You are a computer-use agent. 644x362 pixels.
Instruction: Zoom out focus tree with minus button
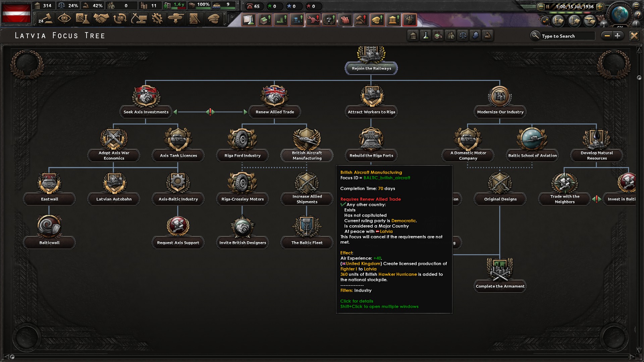[x=607, y=36]
